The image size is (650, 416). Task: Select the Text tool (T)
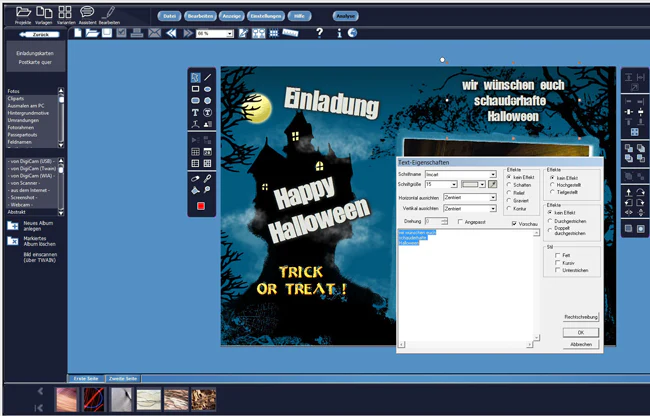[x=195, y=112]
